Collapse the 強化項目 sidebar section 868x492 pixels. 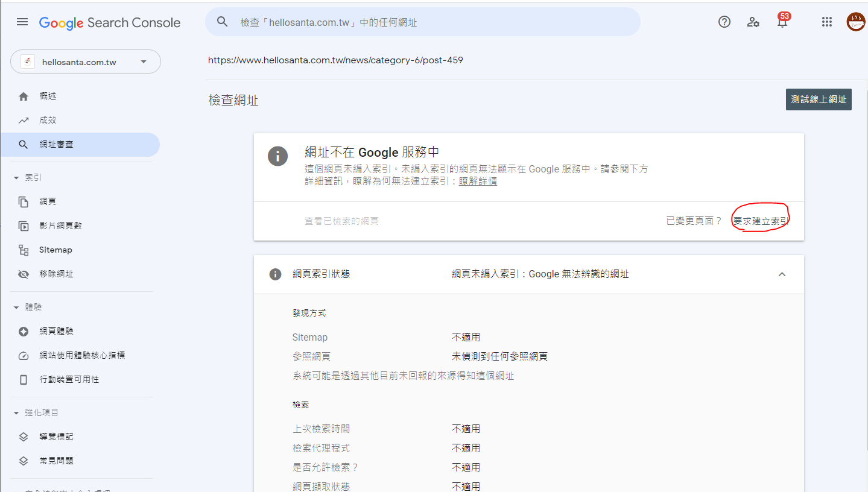pyautogui.click(x=16, y=413)
